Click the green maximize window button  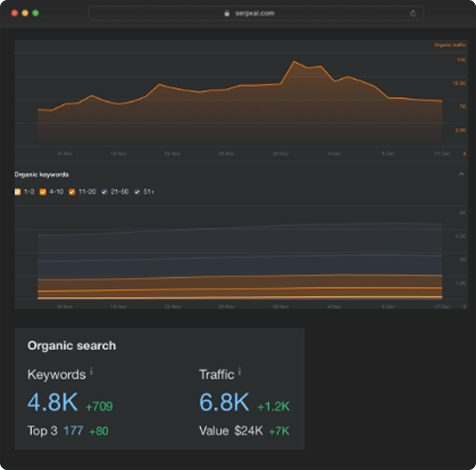tap(36, 13)
